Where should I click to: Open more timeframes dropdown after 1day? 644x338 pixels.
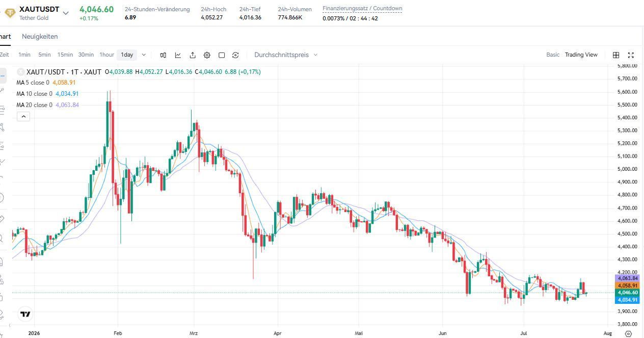click(x=144, y=55)
